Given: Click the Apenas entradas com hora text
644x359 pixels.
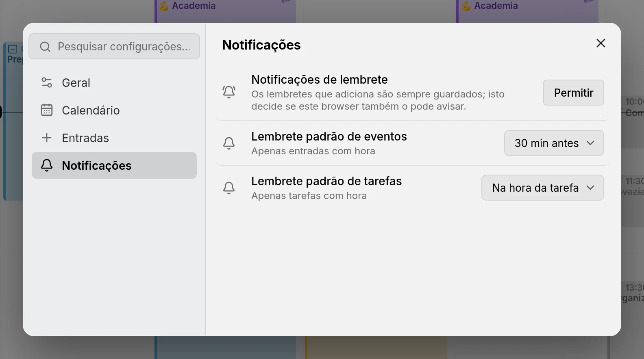Looking at the screenshot, I should click(x=313, y=151).
